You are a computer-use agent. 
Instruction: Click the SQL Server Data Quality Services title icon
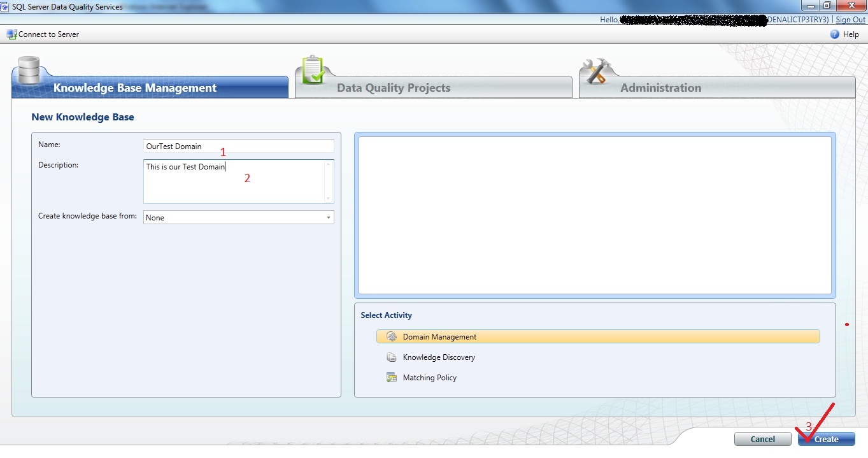pyautogui.click(x=5, y=6)
